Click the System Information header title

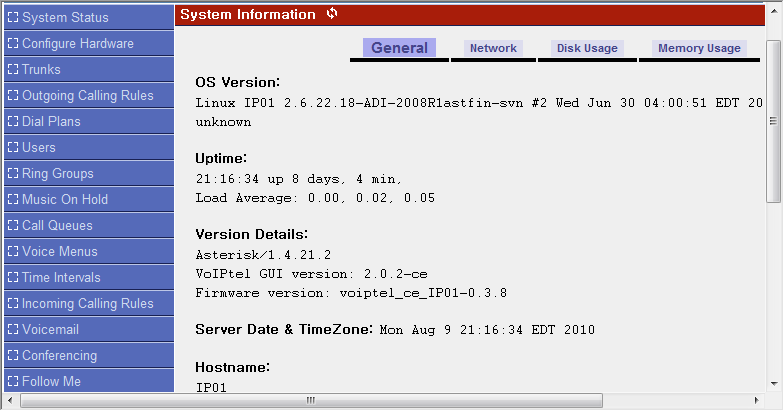tap(248, 14)
